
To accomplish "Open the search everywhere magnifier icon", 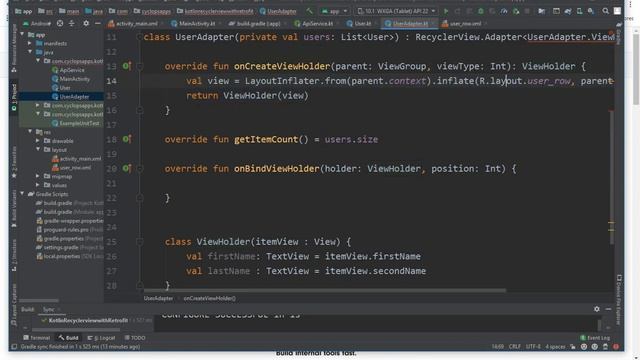I will [x=606, y=11].
